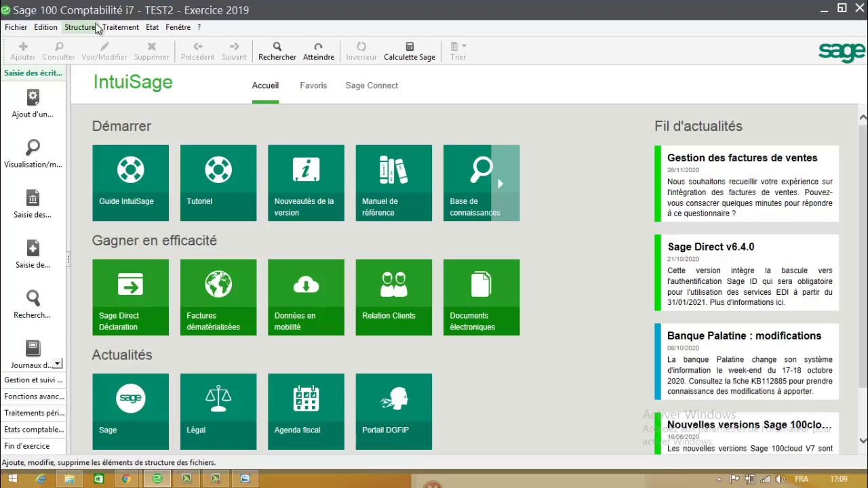This screenshot has width=868, height=488.
Task: Expand Traitements péri... sidebar section
Action: pyautogui.click(x=33, y=413)
